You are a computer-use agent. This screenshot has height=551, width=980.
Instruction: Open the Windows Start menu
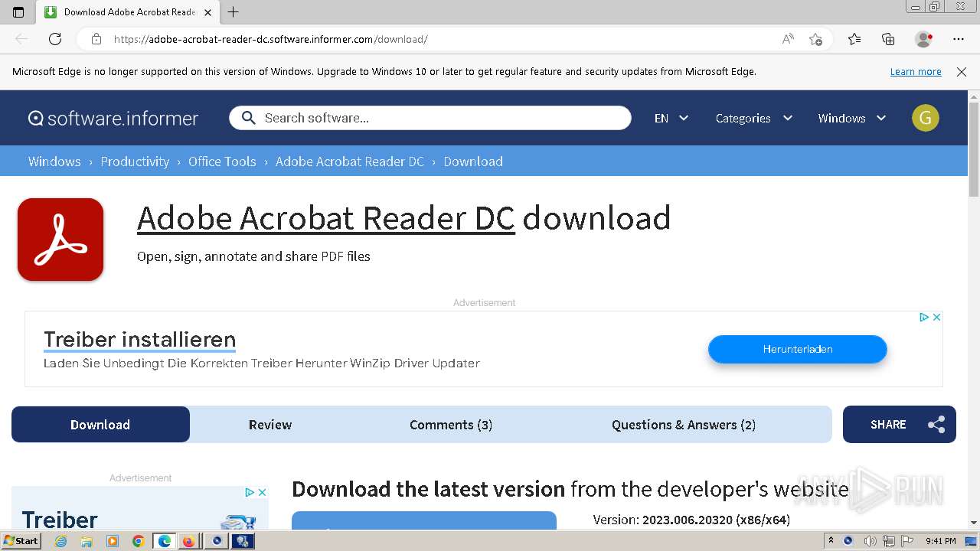(21, 541)
